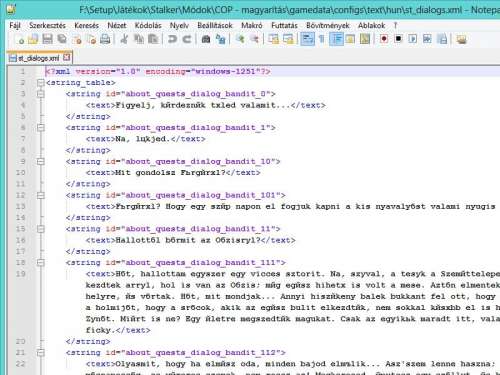Cut selection using the scissors icon
The image size is (500, 375).
click(x=124, y=39)
